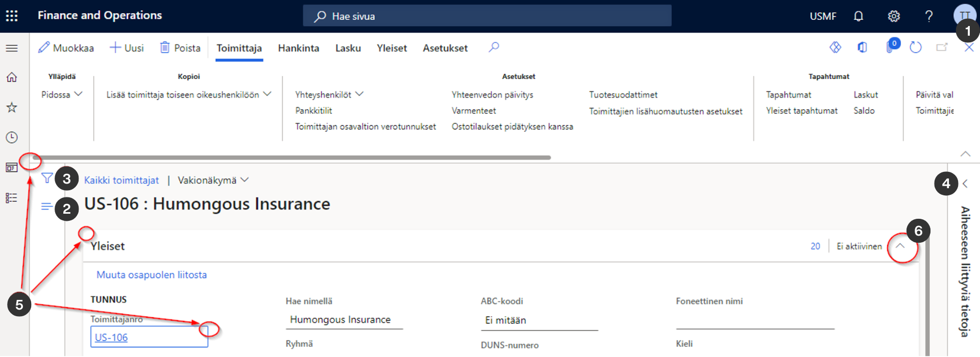Click Uusi to create new vendor
The height and width of the screenshot is (357, 980).
(127, 48)
